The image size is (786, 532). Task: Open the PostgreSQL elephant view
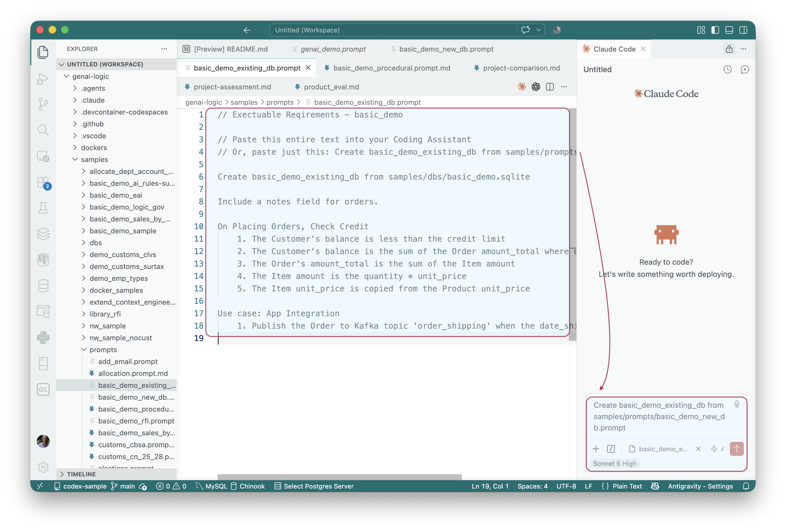point(43,260)
